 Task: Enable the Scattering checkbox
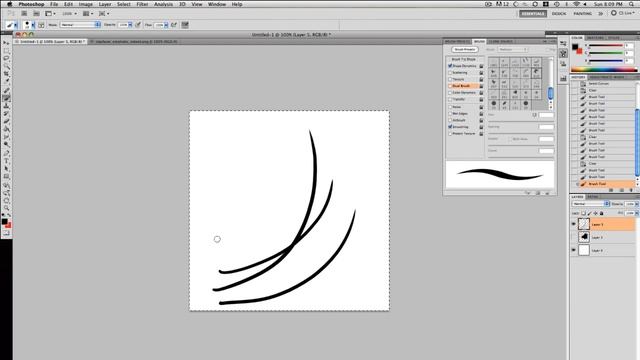450,73
